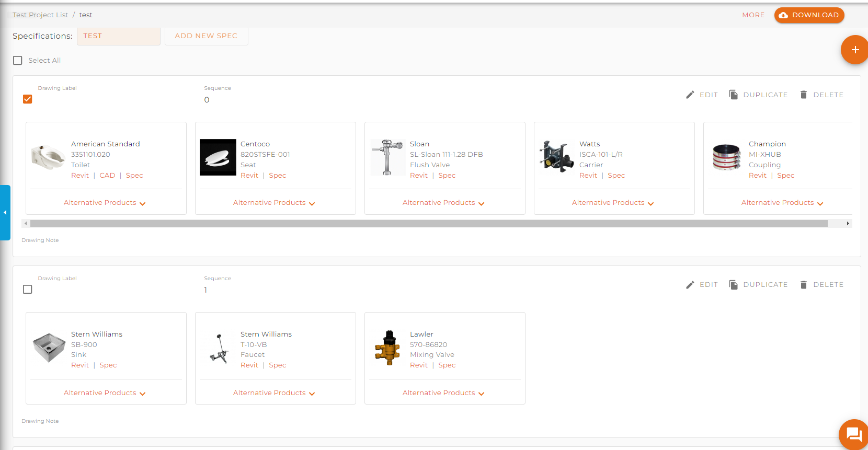The width and height of the screenshot is (868, 450).
Task: Open Revit link for Lawler mixing valve
Action: (419, 365)
